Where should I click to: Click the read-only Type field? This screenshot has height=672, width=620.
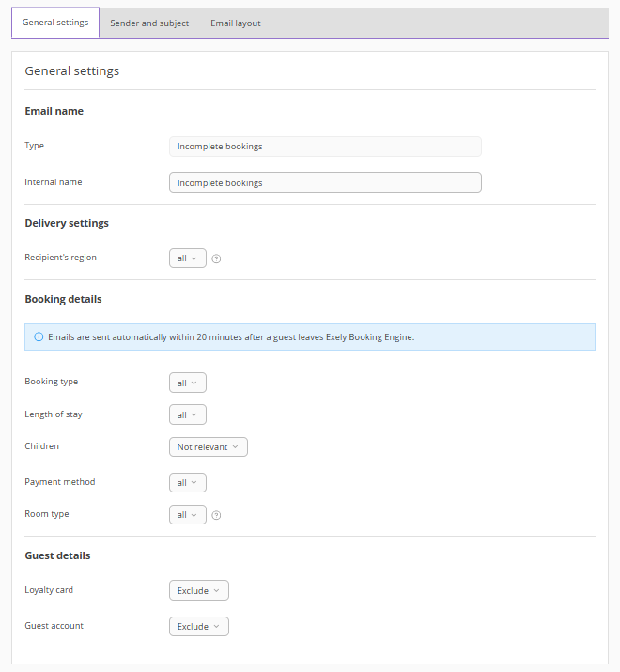(325, 147)
